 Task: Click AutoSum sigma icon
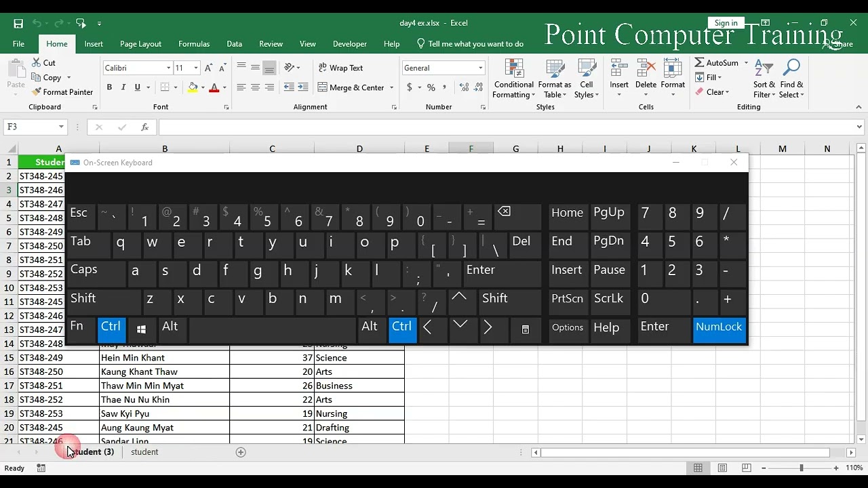[x=699, y=62]
